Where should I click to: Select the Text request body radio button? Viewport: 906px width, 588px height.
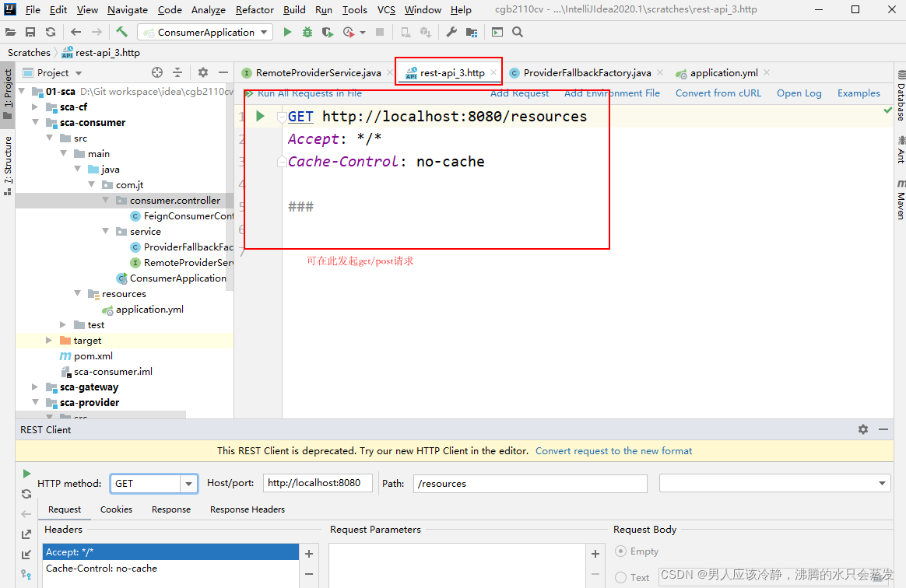coord(621,577)
